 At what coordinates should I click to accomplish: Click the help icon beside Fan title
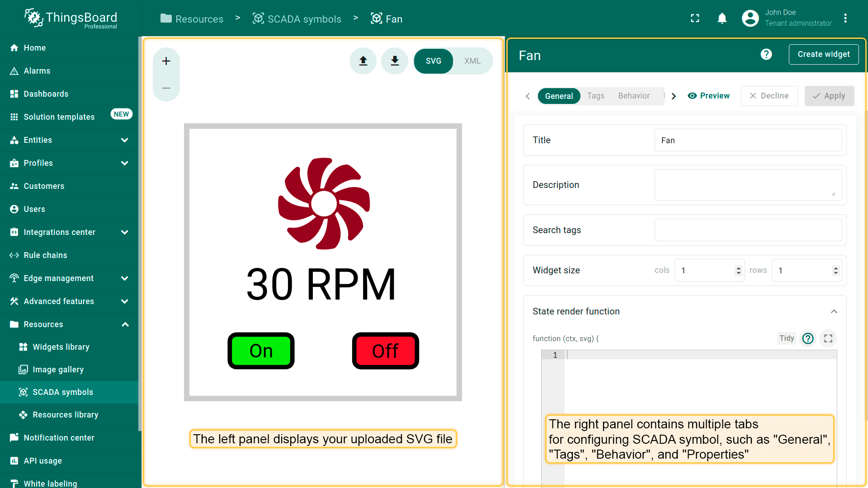click(766, 55)
